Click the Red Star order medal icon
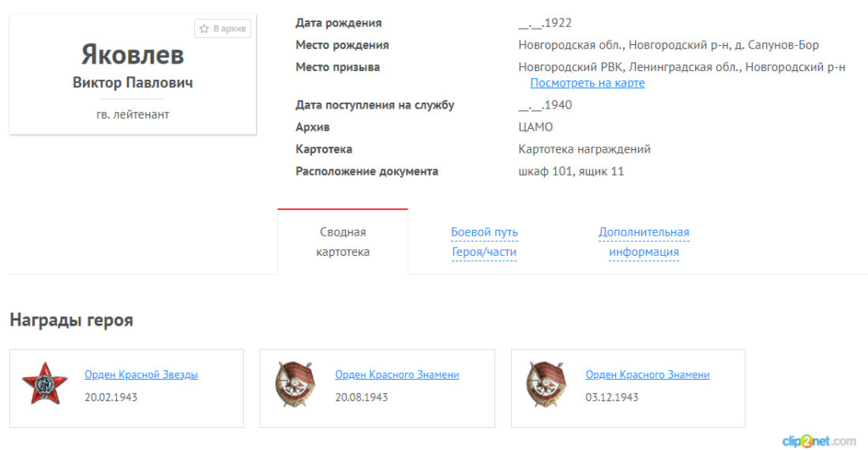868x450 pixels. 38,386
